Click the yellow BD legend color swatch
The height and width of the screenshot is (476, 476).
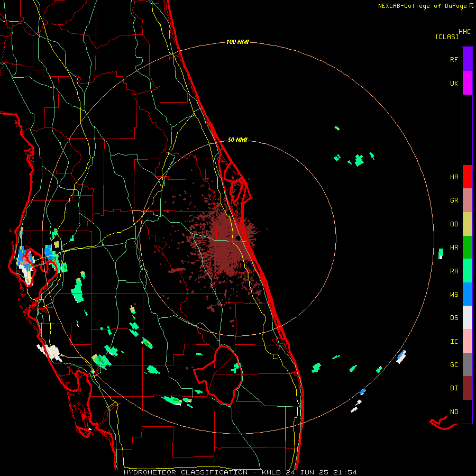(467, 224)
